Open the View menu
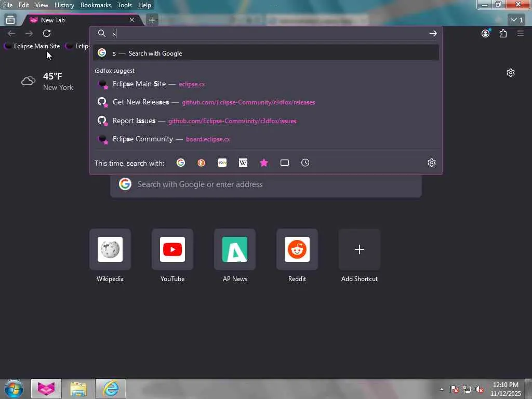This screenshot has width=532, height=399. (x=42, y=5)
